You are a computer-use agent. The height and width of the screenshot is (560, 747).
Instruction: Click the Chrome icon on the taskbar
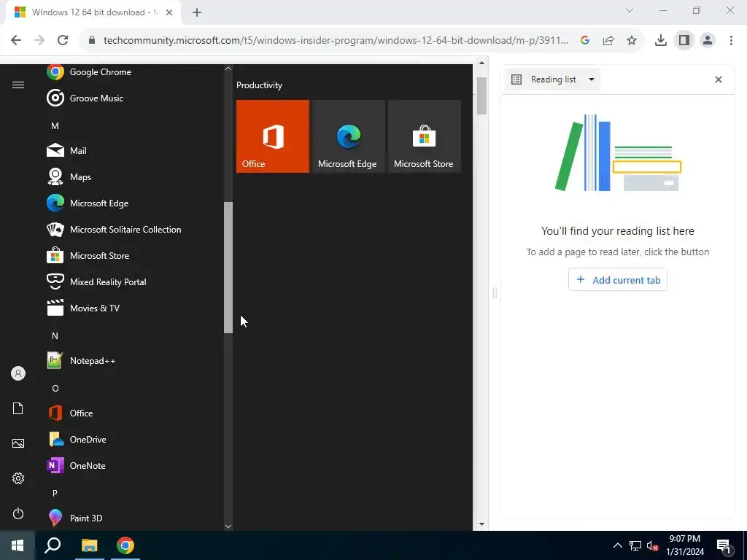tap(125, 545)
